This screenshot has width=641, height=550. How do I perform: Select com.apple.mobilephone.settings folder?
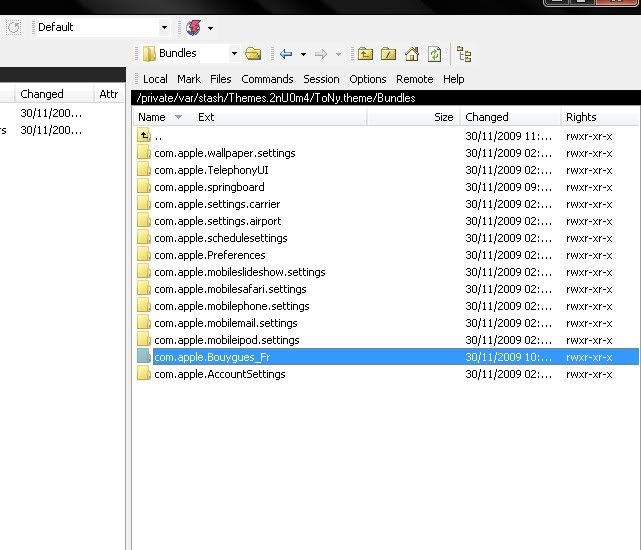(232, 306)
